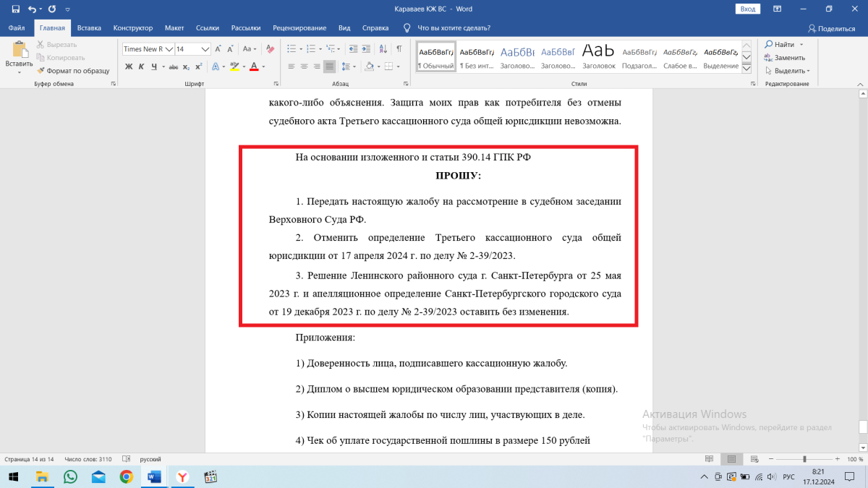This screenshot has height=488, width=868.
Task: Adjust the zoom slider in status bar
Action: pos(804,459)
